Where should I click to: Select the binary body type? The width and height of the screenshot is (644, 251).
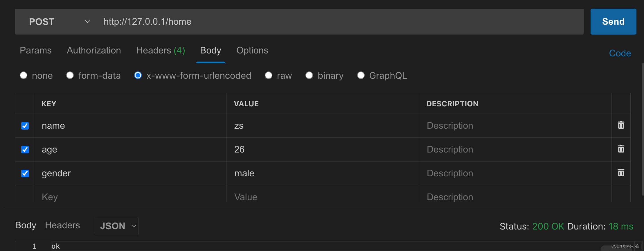click(309, 75)
